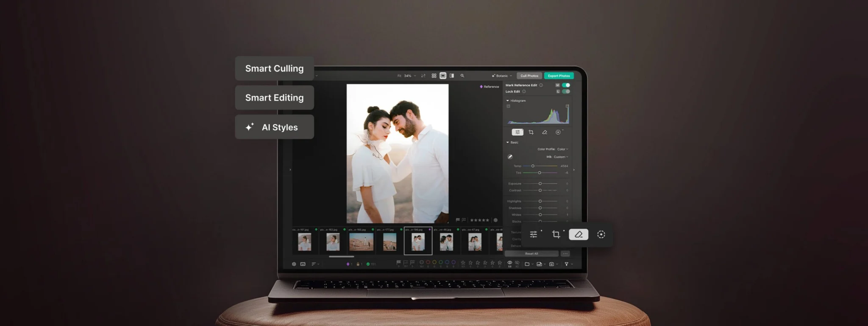Image resolution: width=868 pixels, height=326 pixels.
Task: Open settings gear in bottom bar
Action: 294,264
